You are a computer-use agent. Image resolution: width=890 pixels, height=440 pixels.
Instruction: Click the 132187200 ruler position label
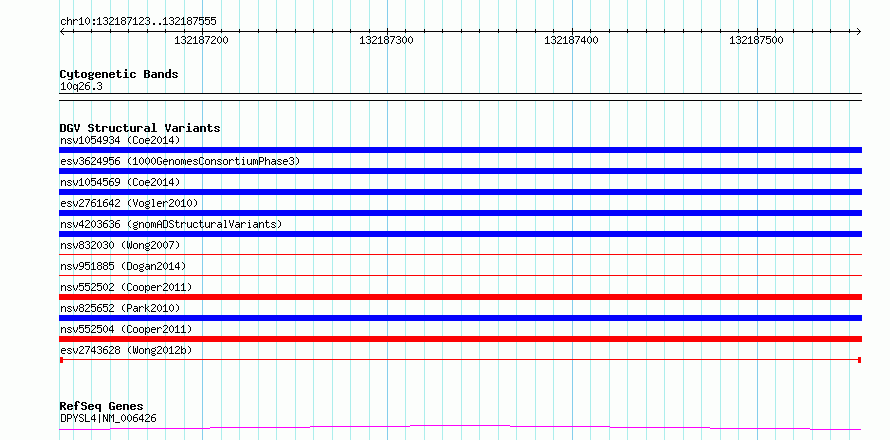(x=201, y=40)
